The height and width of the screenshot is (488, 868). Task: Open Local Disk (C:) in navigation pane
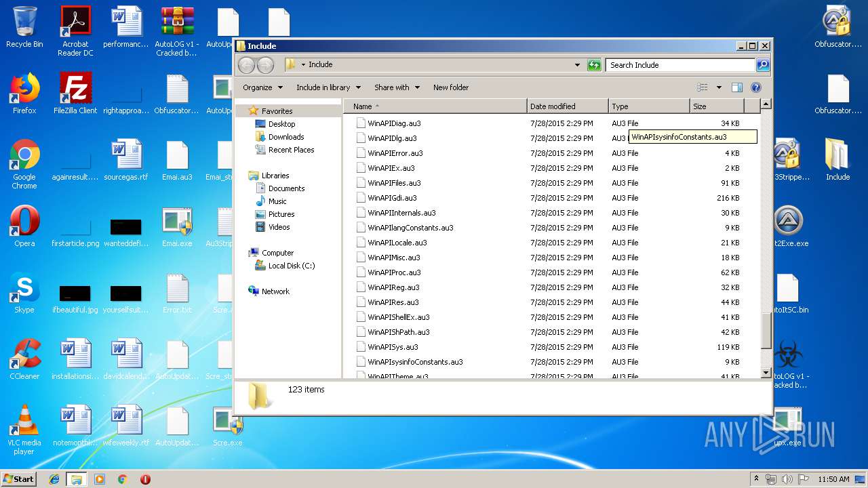291,266
